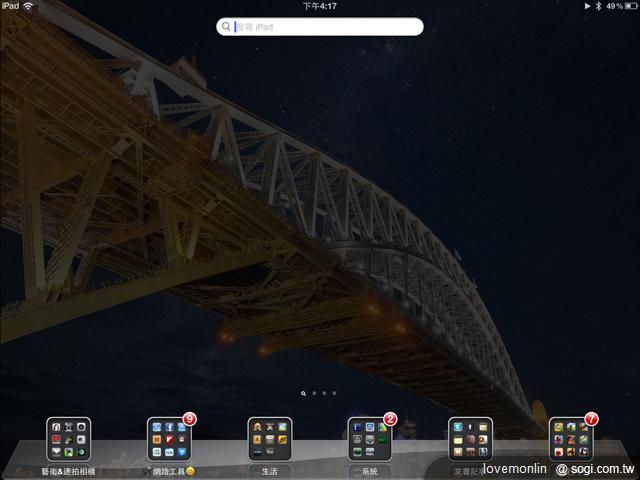Tap the Wi-Fi status icon

click(28, 6)
